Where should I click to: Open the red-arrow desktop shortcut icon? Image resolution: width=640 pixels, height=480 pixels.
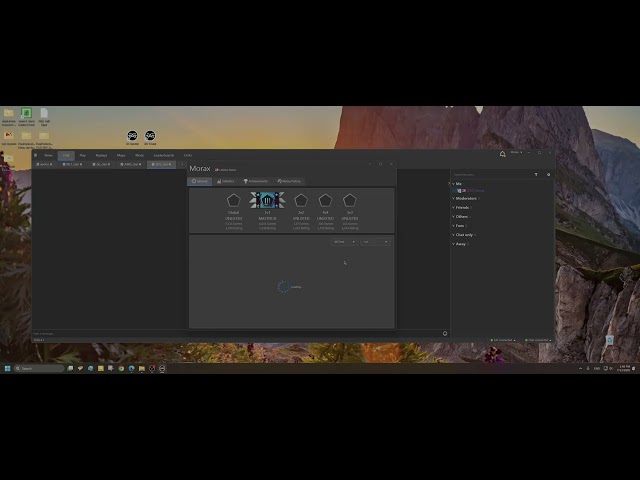(x=9, y=136)
